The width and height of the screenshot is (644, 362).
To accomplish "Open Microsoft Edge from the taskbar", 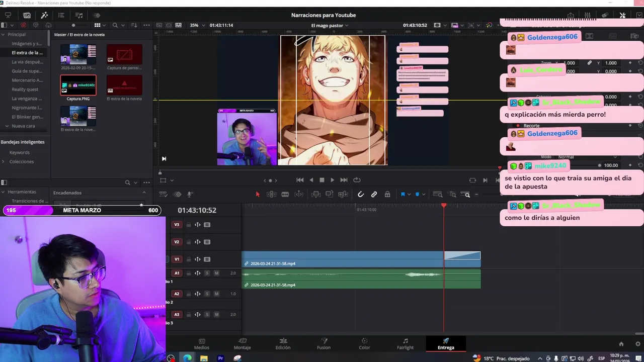I will [187, 358].
